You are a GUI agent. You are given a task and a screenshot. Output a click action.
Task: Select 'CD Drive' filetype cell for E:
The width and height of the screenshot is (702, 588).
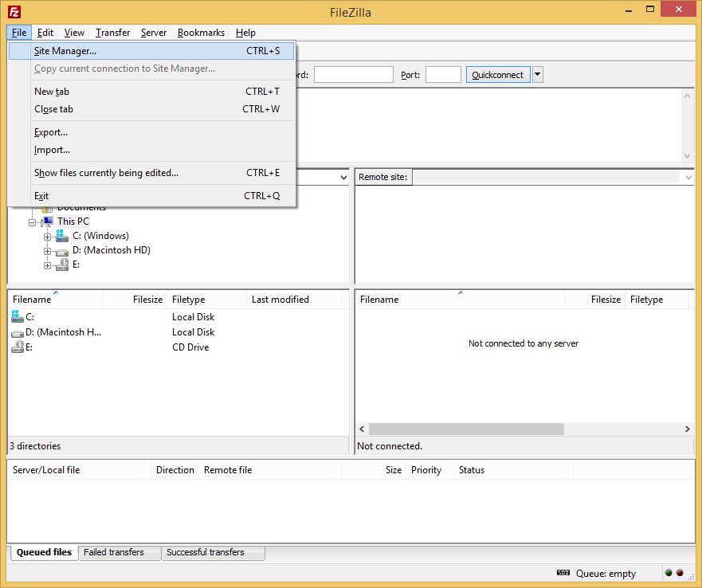point(190,347)
